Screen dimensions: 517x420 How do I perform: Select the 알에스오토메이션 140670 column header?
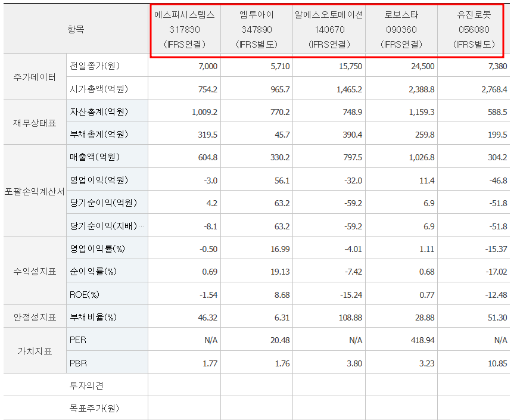click(x=329, y=29)
